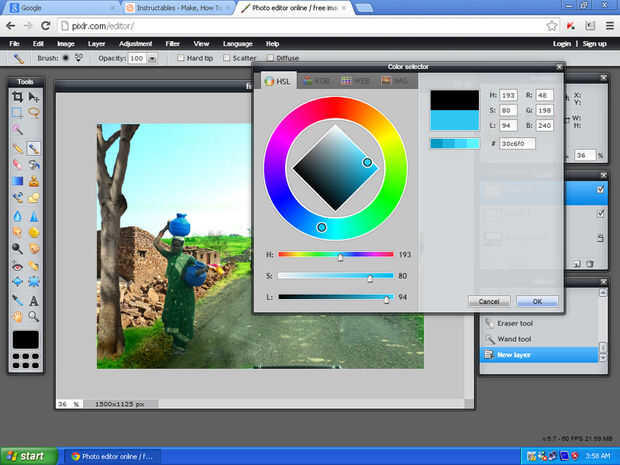This screenshot has width=620, height=465.
Task: Open the Adjustment menu
Action: click(x=135, y=44)
